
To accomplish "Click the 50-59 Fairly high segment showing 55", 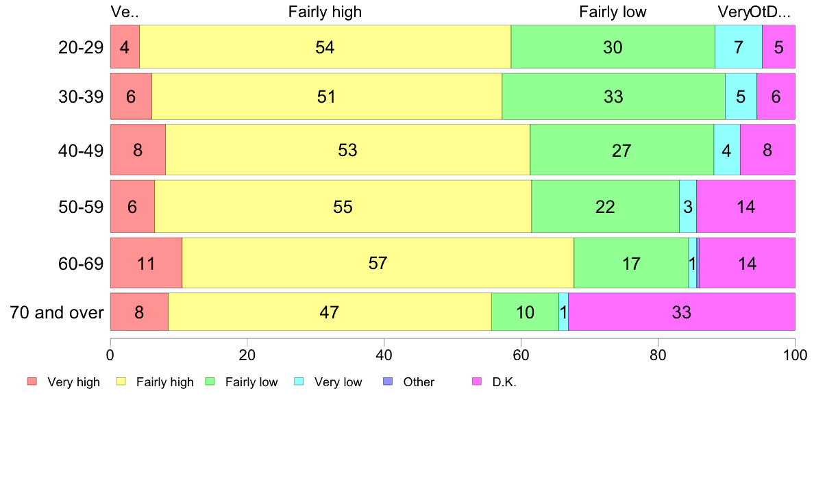I will [343, 206].
